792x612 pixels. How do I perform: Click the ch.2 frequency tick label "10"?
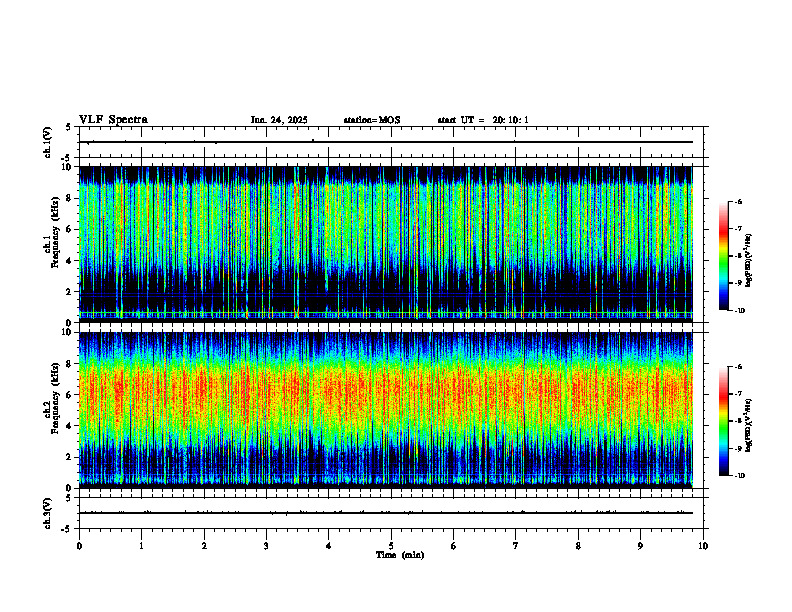coord(67,332)
